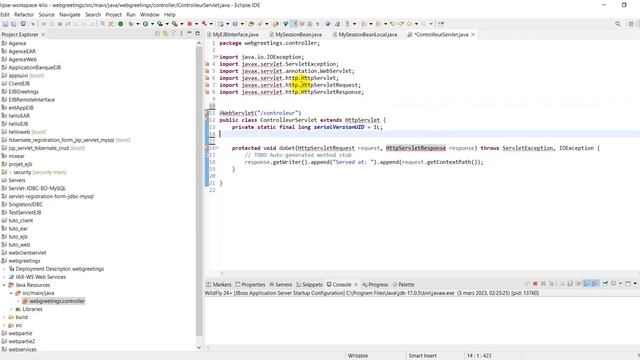Minimize the Project Explorer panel
Screen dimensions: 640x360
189,33
